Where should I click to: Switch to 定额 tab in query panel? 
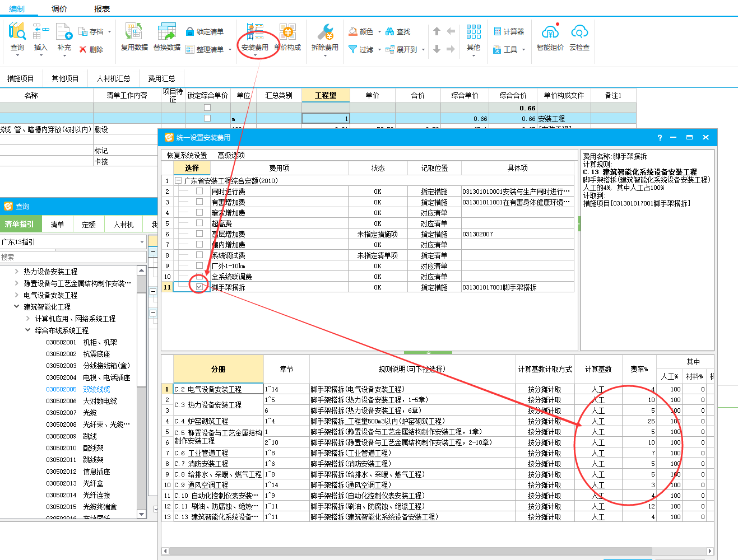[89, 225]
